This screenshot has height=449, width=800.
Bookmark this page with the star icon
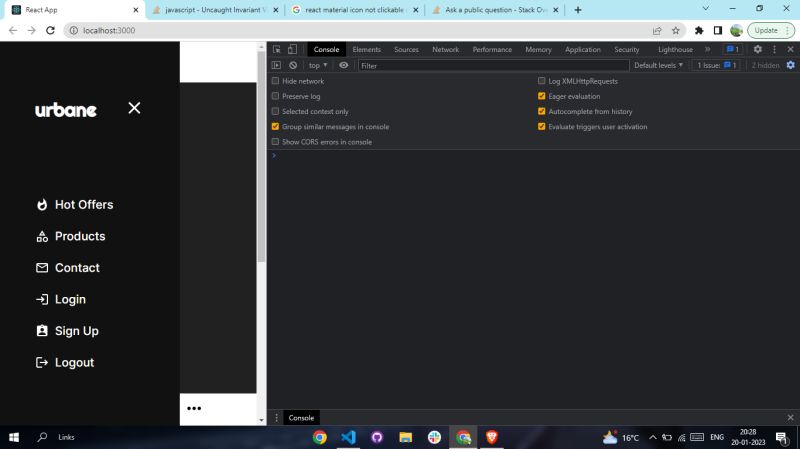[676, 31]
